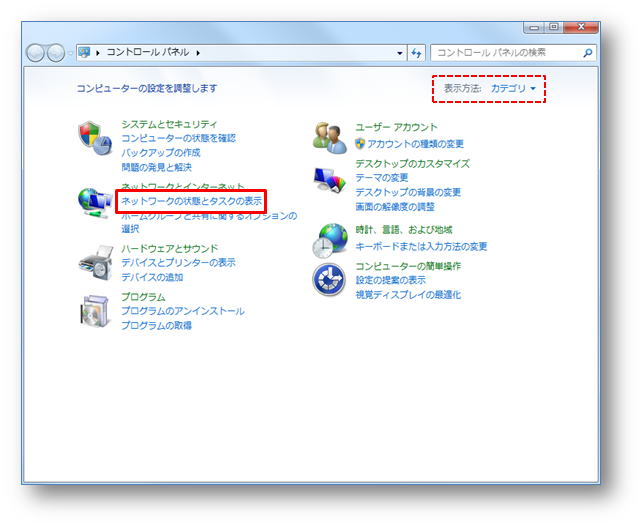Expand the arrow before コントロール パネル in the address bar

click(x=98, y=53)
